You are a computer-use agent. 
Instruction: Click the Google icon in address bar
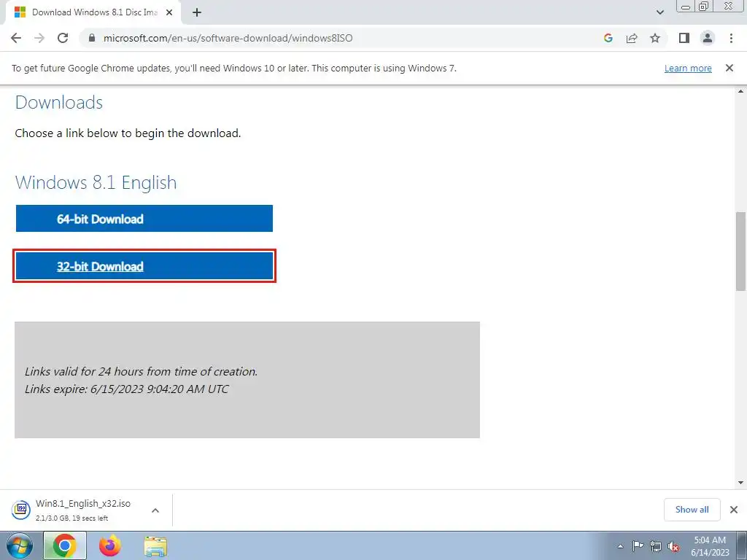coord(608,38)
